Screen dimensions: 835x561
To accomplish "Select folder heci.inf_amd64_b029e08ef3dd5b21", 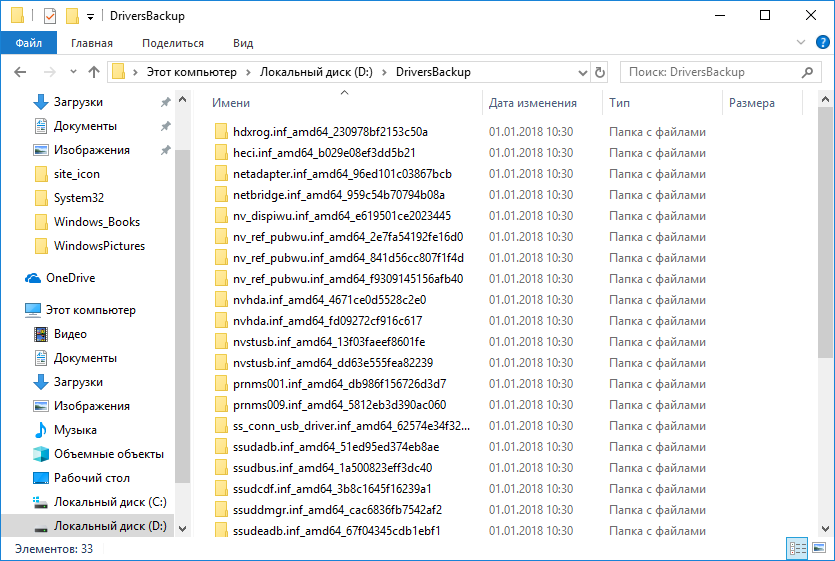I will 324,152.
